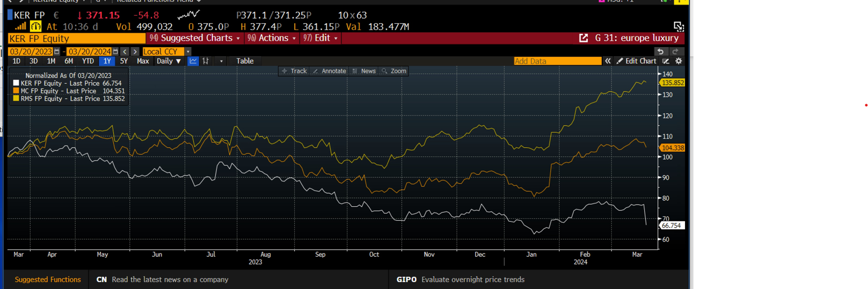Click KER FP Equity white legend swatch
This screenshot has height=289, width=868.
(x=16, y=83)
